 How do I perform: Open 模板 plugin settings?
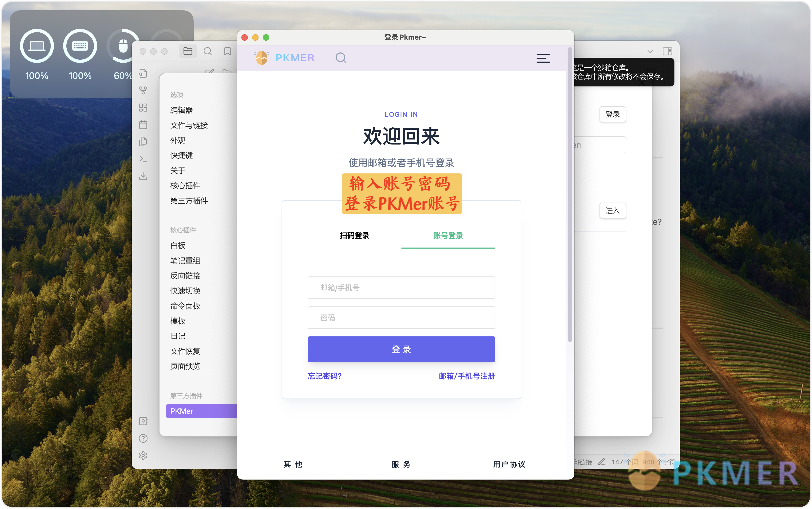point(177,321)
